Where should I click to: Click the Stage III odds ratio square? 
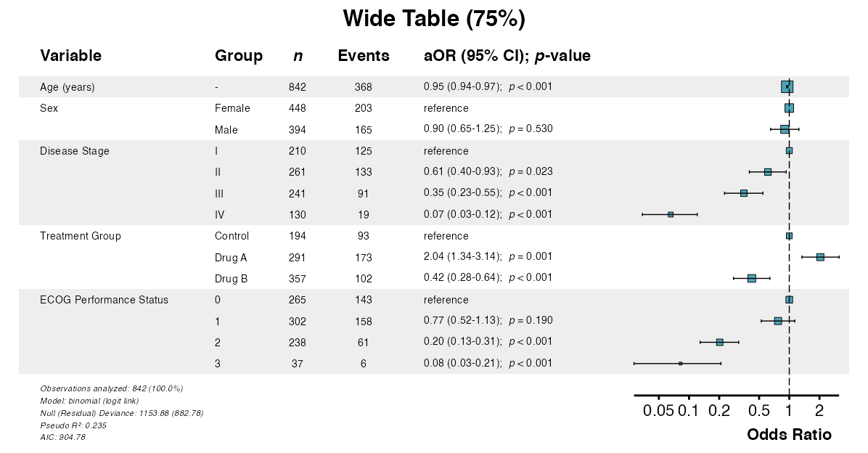pyautogui.click(x=744, y=193)
